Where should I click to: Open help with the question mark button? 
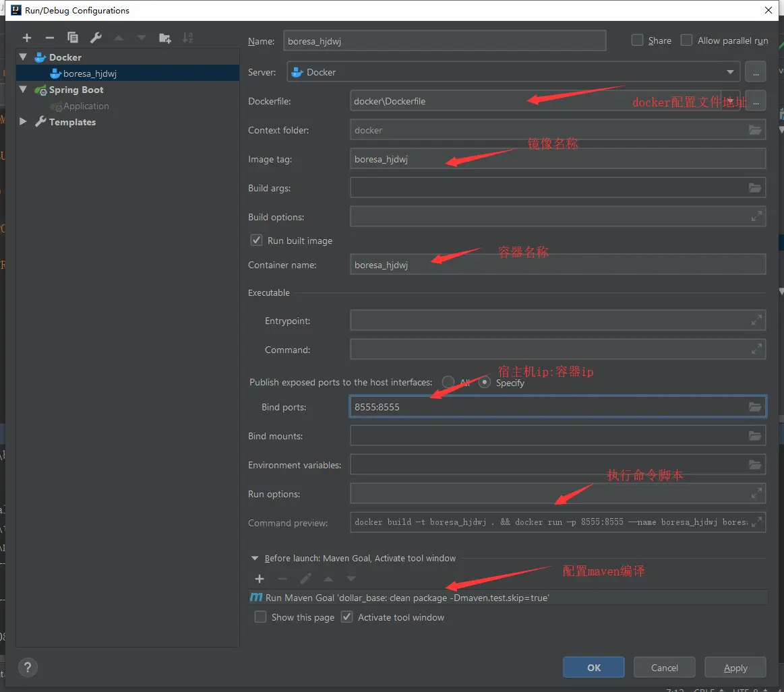tap(28, 668)
